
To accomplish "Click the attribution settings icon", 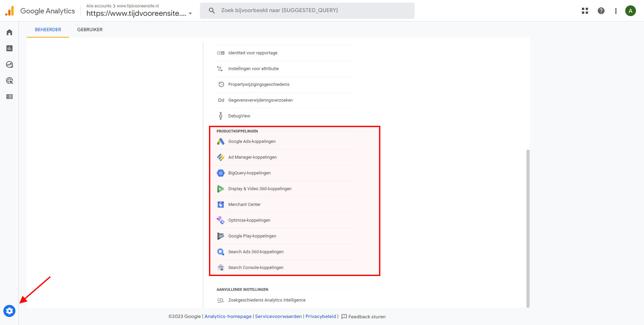I will tap(220, 69).
